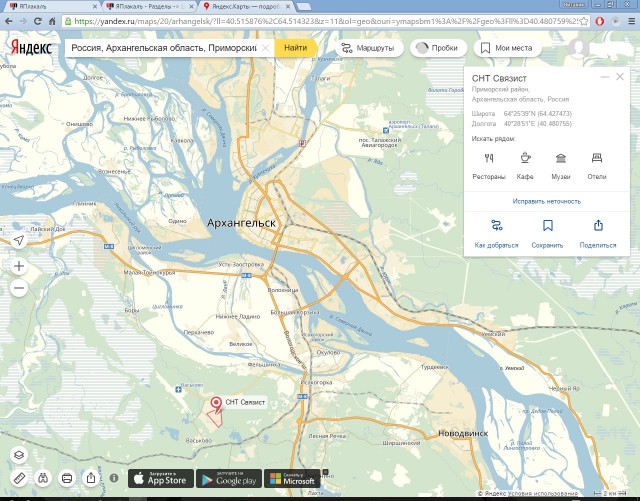Search nearby Отели

[x=597, y=167]
